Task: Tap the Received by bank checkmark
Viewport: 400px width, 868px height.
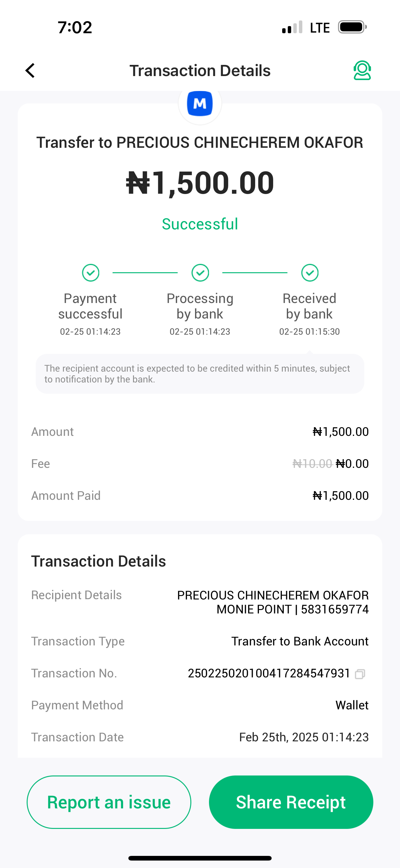Action: (310, 273)
